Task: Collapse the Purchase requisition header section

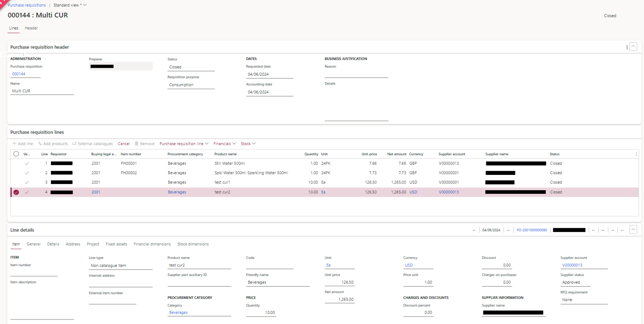Action: [x=633, y=47]
